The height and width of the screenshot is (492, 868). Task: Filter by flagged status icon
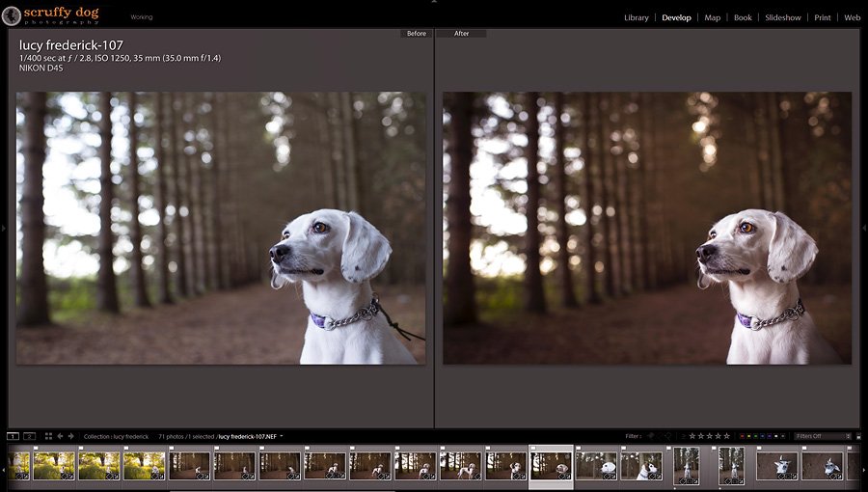(x=651, y=436)
